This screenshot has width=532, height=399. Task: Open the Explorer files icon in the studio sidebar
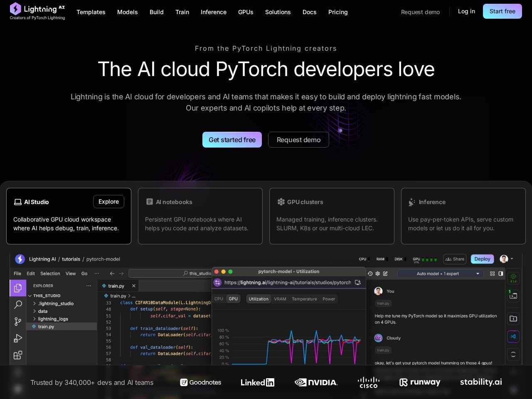(17, 288)
